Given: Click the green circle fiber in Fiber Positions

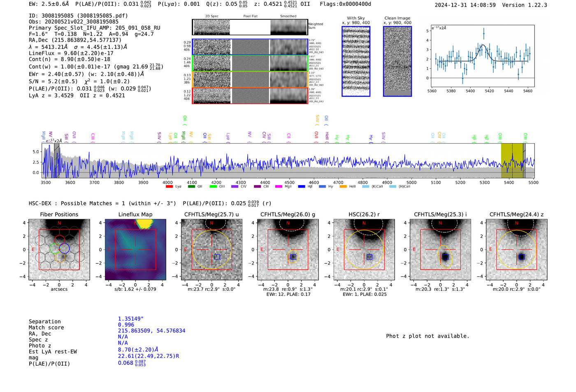Looking at the screenshot, I should click(x=54, y=248).
